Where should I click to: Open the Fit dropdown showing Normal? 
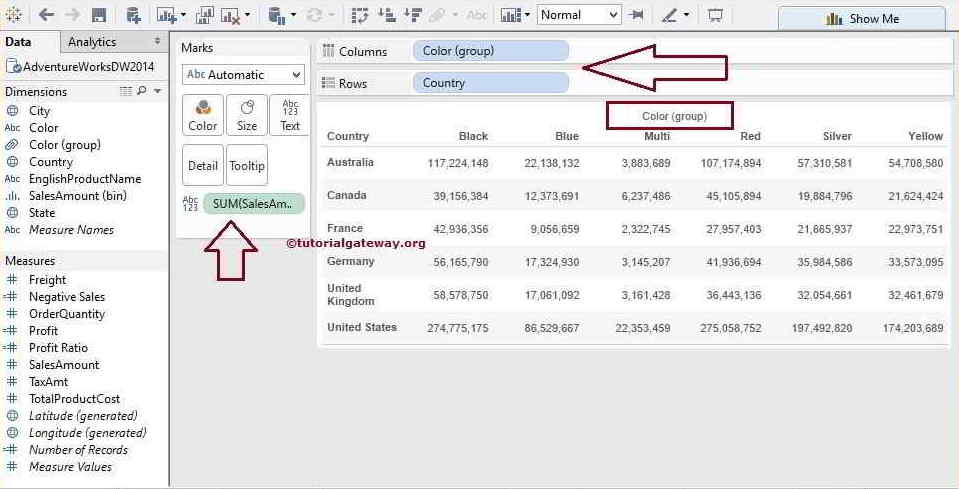[x=579, y=15]
